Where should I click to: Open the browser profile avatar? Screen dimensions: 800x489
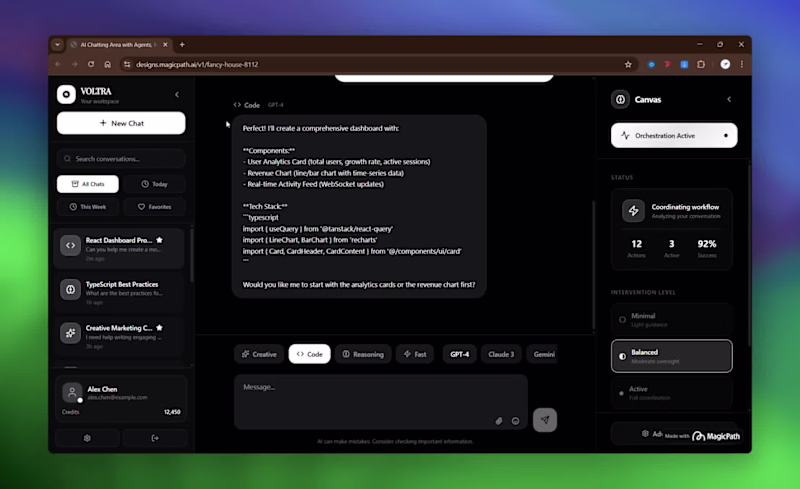point(725,64)
